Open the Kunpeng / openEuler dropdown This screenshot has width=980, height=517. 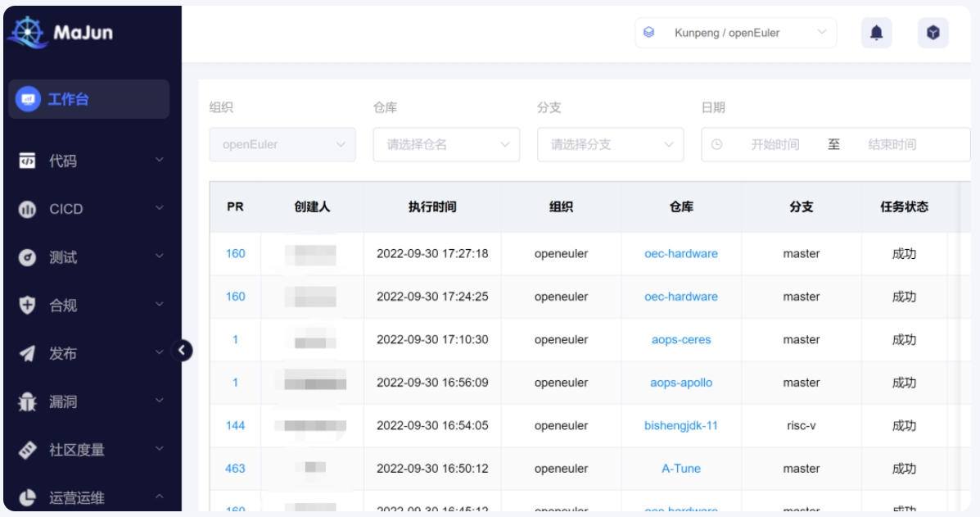(x=735, y=33)
